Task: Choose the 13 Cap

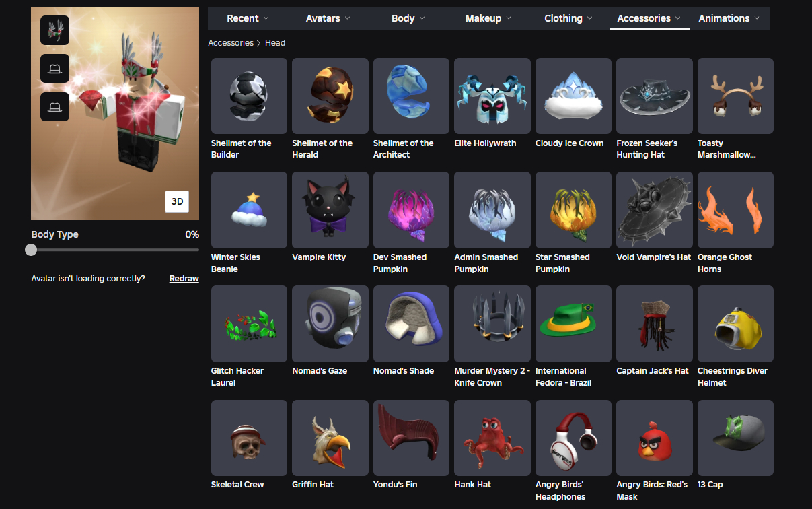Action: click(735, 438)
